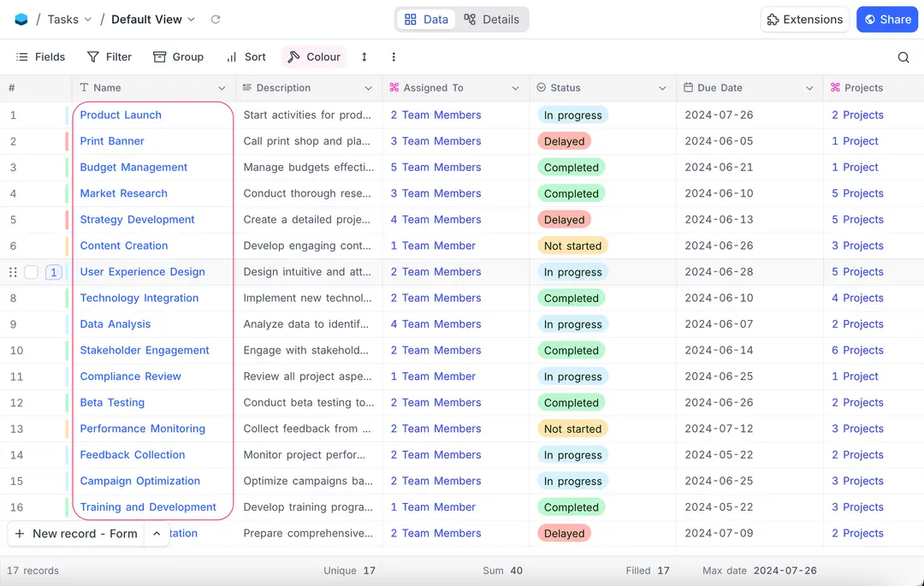Open the Product Launch record link
The height and width of the screenshot is (586, 924).
121,115
